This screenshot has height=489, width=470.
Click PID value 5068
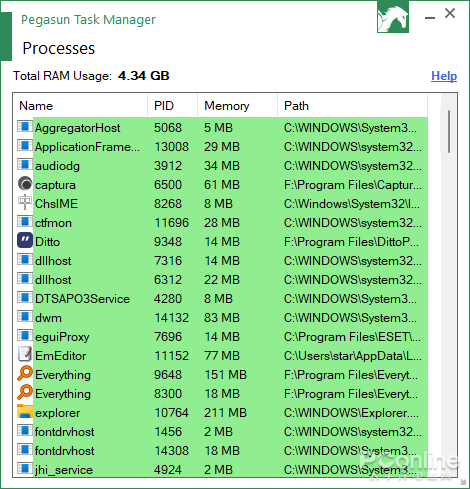(168, 128)
